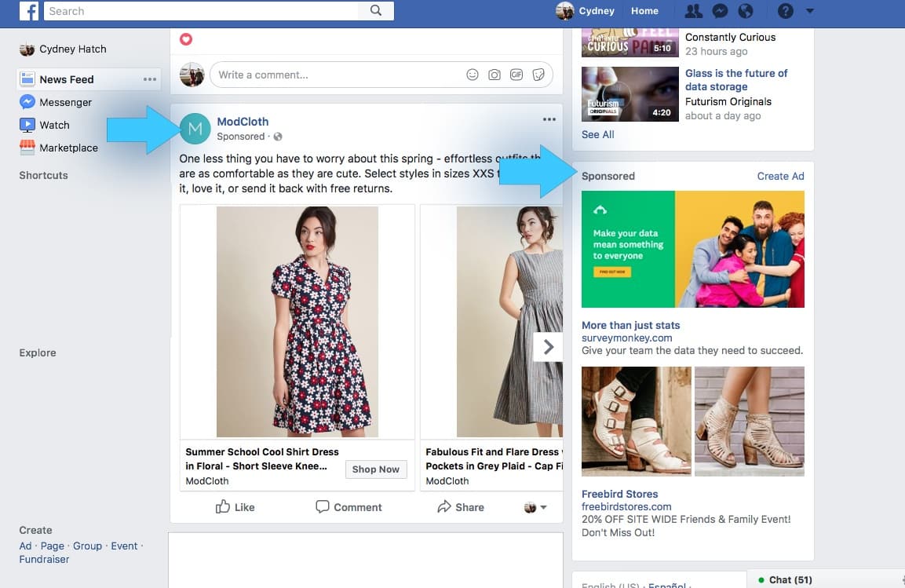Viewport: 905px width, 588px height.
Task: Open the post-as identity dropdown
Action: [535, 507]
